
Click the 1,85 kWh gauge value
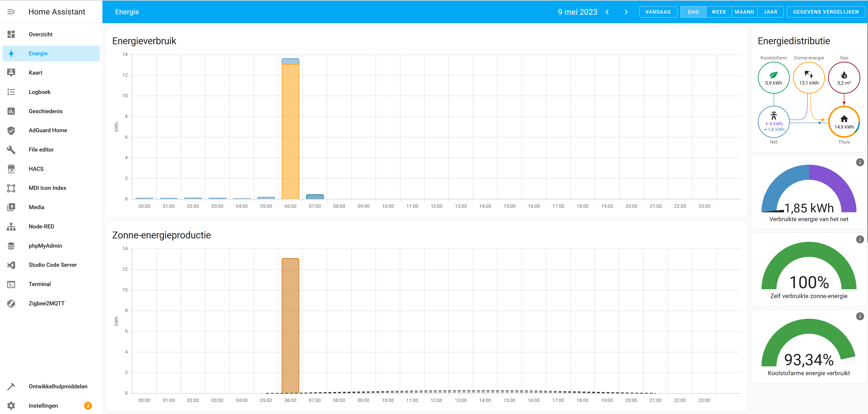point(809,208)
